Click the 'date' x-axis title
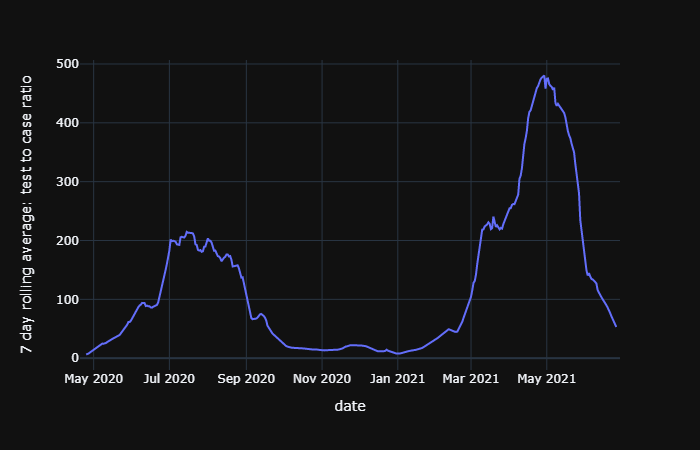 (x=350, y=407)
